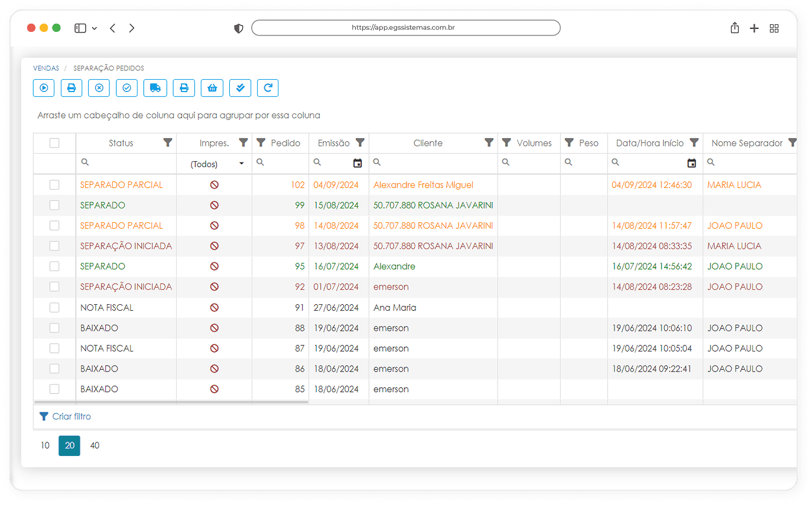Set page size to 40

pos(95,445)
